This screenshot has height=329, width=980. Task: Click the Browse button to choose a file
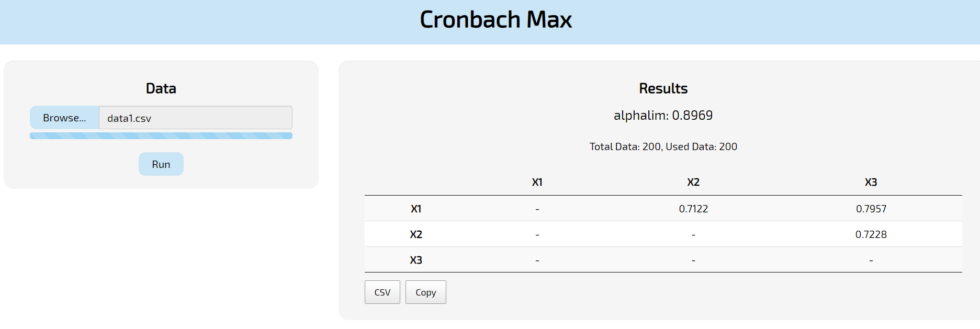tap(64, 117)
